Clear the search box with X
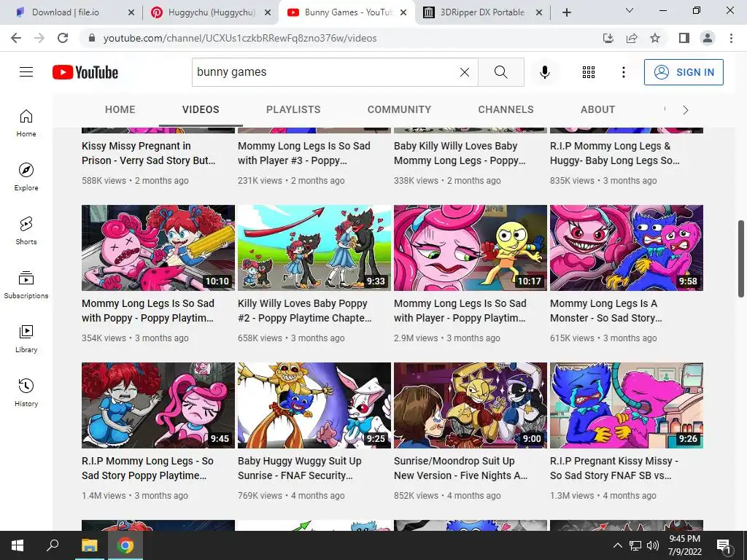 [x=465, y=72]
